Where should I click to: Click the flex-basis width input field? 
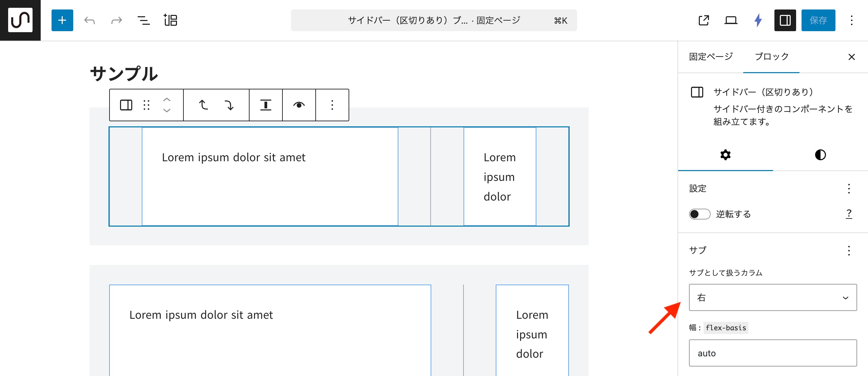click(x=773, y=353)
